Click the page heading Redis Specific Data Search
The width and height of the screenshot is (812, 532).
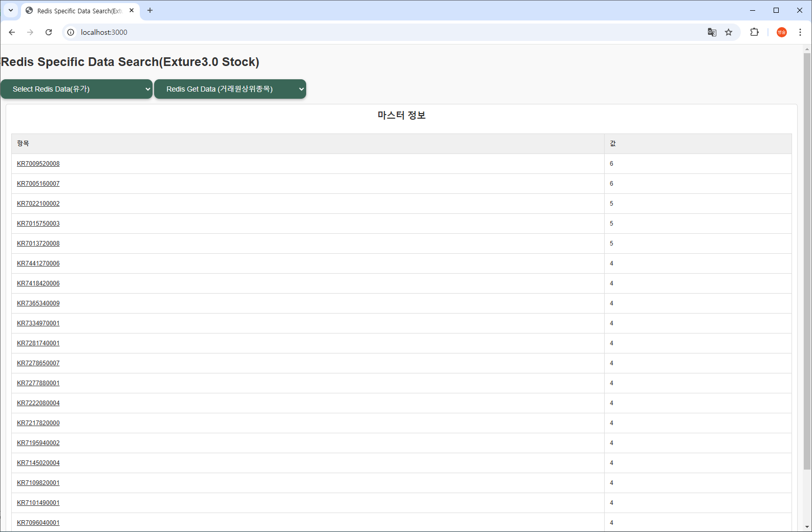(130, 62)
